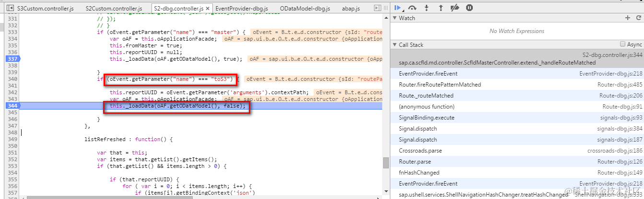Add a watch expression
The image size is (644, 199).
[627, 18]
